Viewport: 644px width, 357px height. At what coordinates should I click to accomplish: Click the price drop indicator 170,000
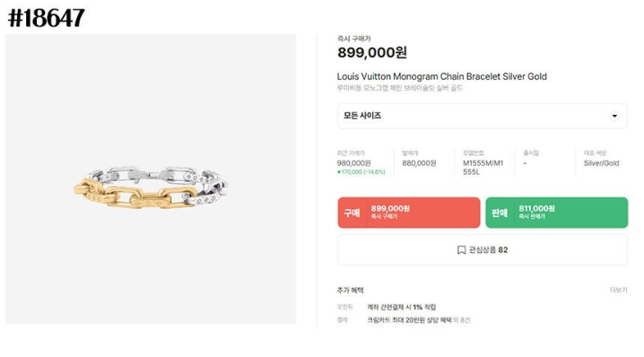tap(361, 172)
